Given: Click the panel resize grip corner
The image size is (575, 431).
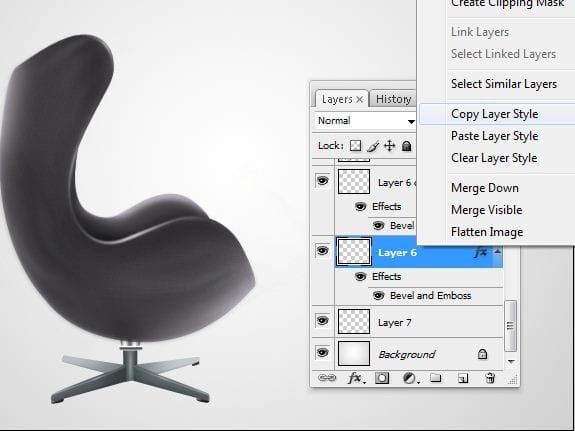Looking at the screenshot, I should tap(512, 380).
